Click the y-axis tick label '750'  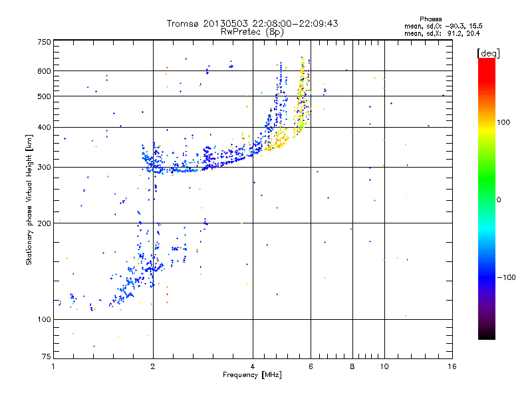45,43
